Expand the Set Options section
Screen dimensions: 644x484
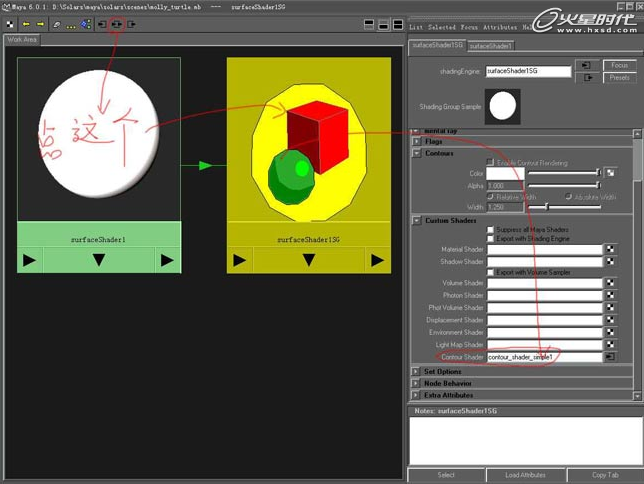click(416, 371)
